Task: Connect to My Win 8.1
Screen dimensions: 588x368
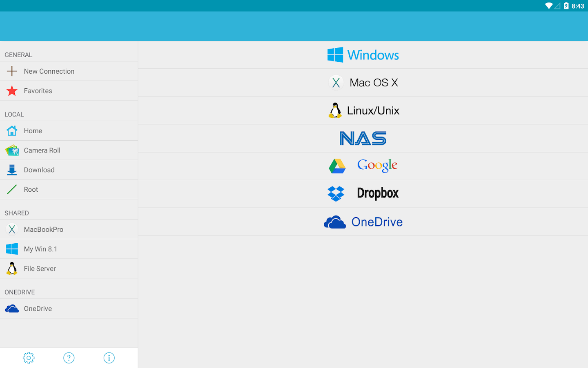Action: click(40, 249)
